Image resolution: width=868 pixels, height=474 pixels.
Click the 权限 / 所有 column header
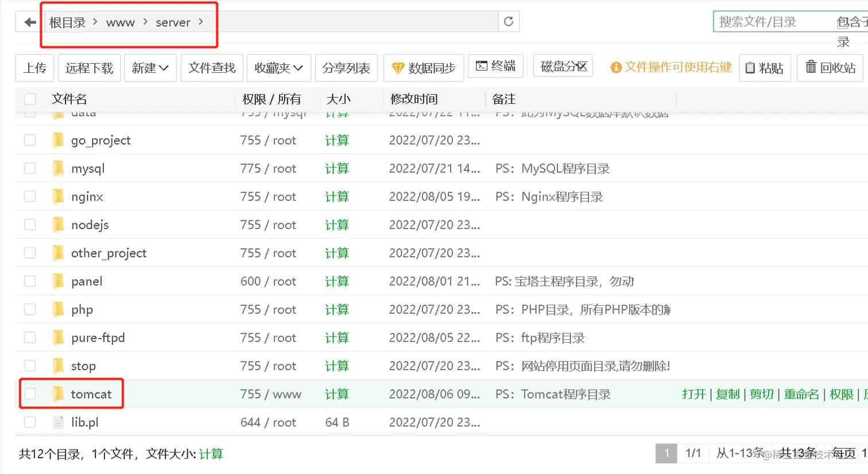272,99
